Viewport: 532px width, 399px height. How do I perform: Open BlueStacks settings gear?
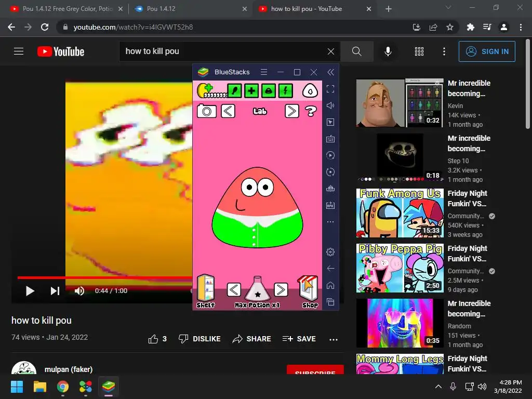click(x=330, y=252)
